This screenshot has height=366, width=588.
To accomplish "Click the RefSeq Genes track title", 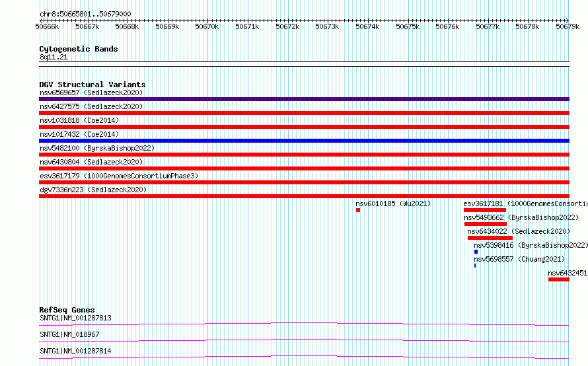I will click(67, 310).
